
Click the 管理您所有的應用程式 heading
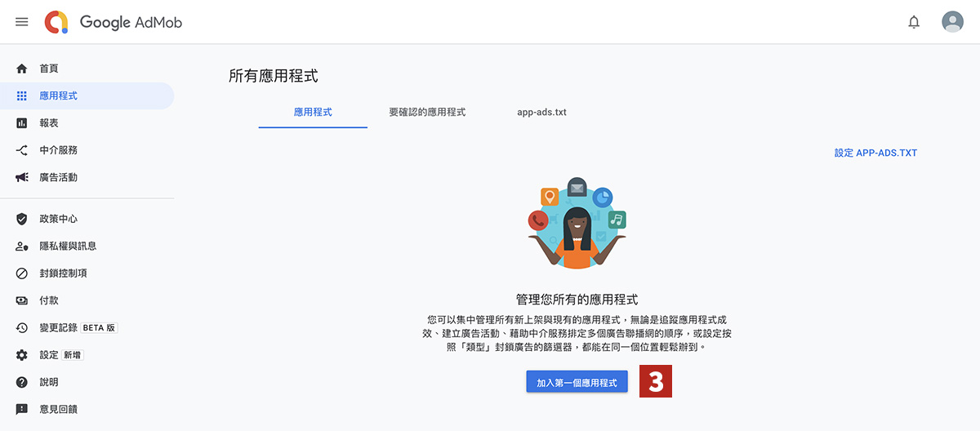click(577, 300)
